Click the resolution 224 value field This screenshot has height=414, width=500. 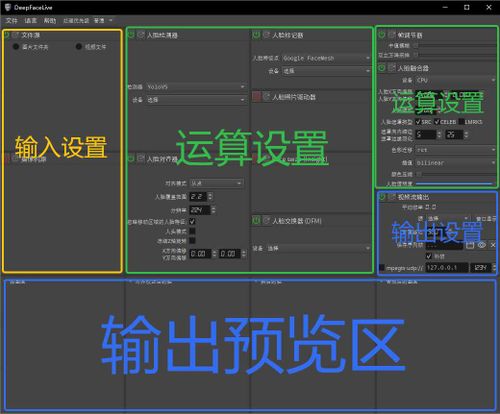coord(200,210)
